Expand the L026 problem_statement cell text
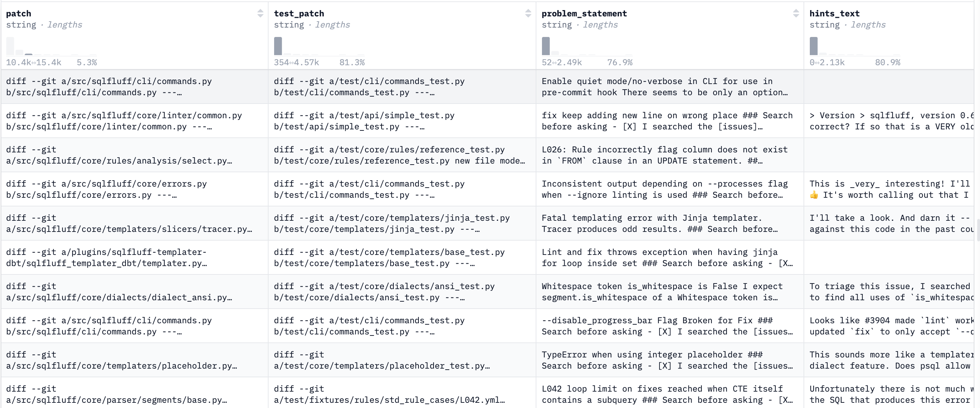Image resolution: width=980 pixels, height=408 pixels. [665, 155]
